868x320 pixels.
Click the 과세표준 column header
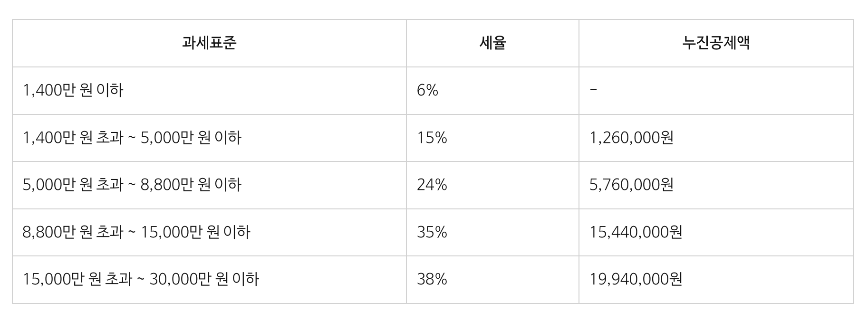click(209, 43)
